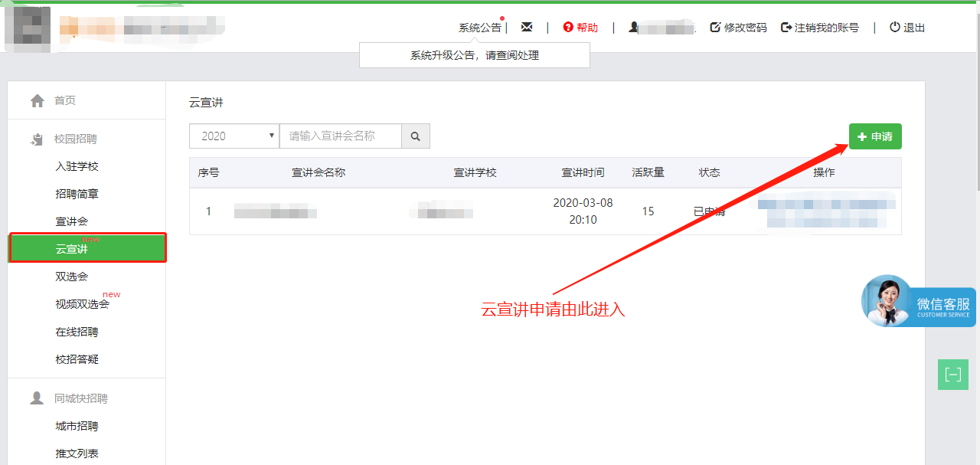Open 视频双选会 from the sidebar
Viewport: 980px width, 465px height.
click(82, 304)
